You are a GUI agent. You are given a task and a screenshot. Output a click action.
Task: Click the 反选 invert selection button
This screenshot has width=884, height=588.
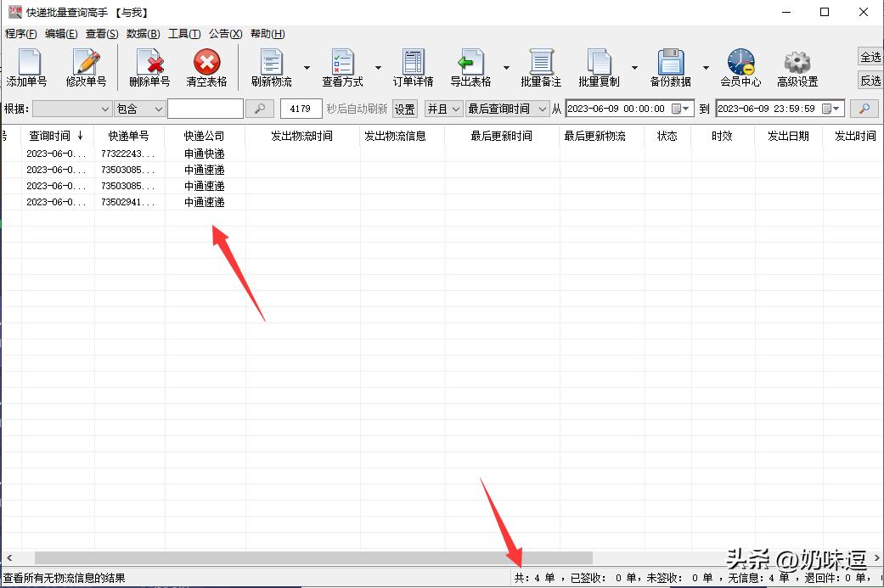pyautogui.click(x=870, y=81)
